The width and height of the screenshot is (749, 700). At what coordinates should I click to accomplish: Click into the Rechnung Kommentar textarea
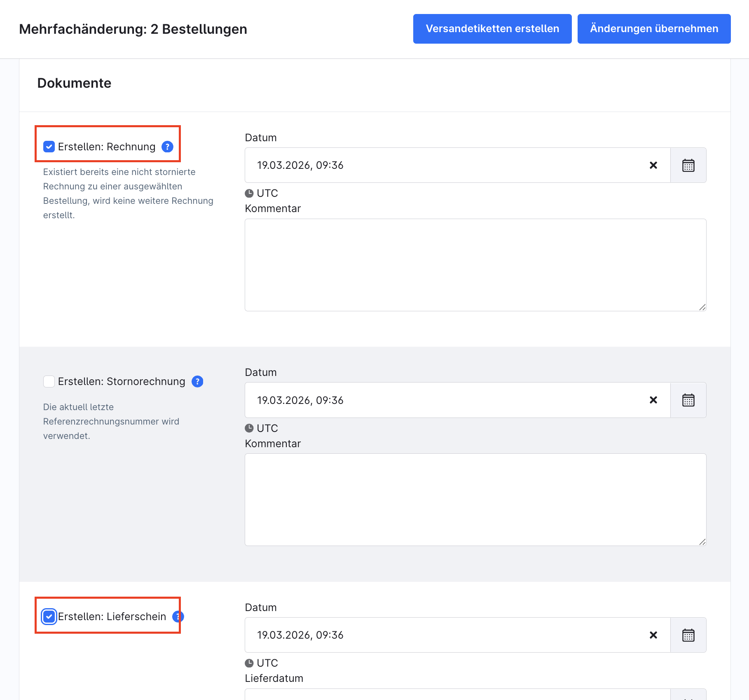475,265
